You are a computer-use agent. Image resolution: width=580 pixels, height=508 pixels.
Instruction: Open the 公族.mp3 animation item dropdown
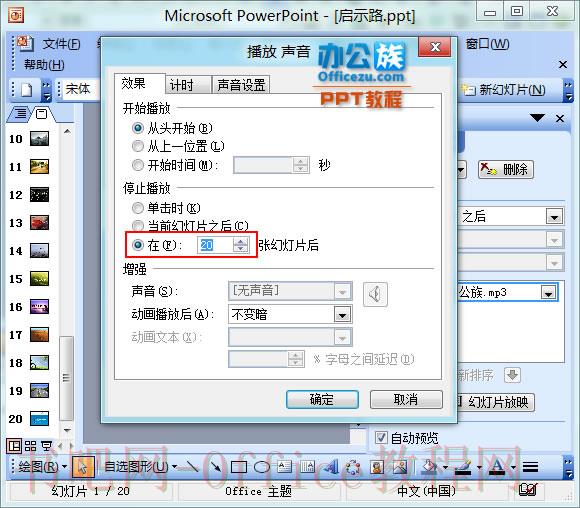click(x=548, y=293)
